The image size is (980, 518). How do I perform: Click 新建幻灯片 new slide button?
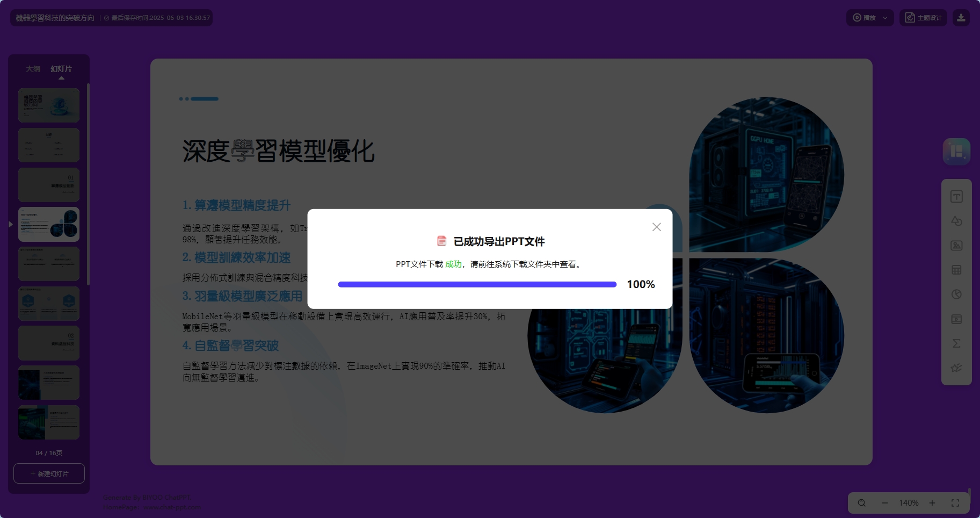pyautogui.click(x=49, y=473)
